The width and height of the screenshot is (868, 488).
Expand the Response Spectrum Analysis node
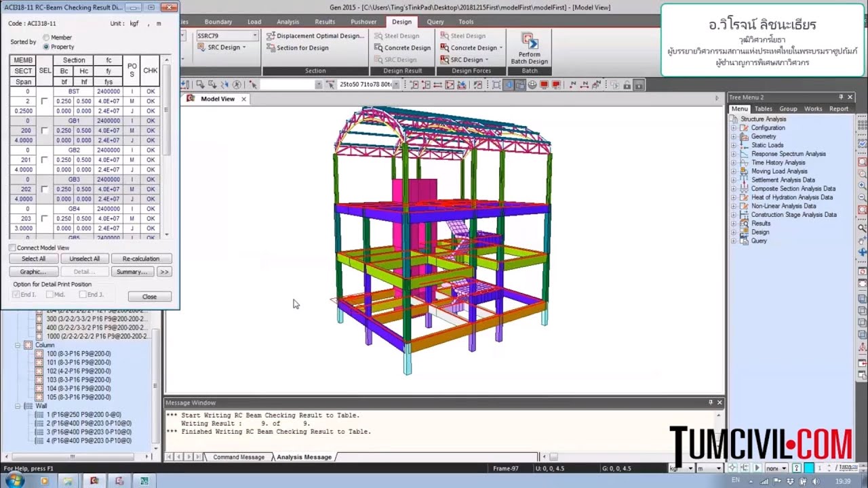pos(733,154)
